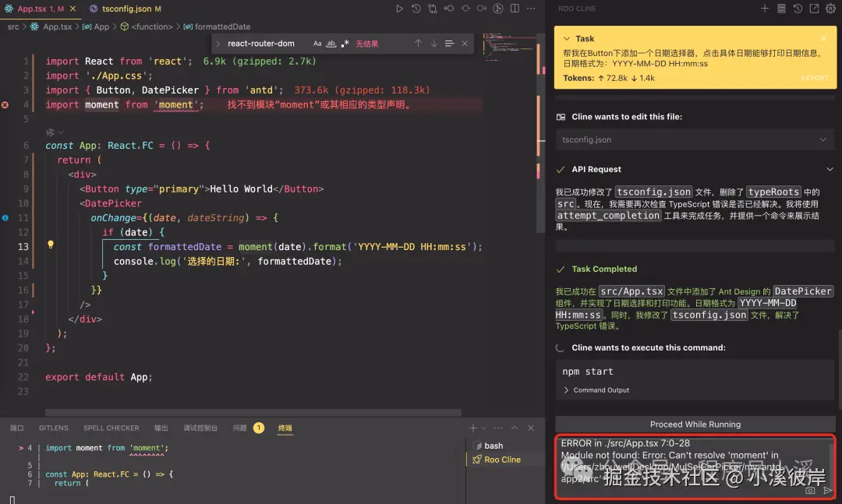Start new task in Roo Cline panel
The image size is (842, 504).
point(764,9)
